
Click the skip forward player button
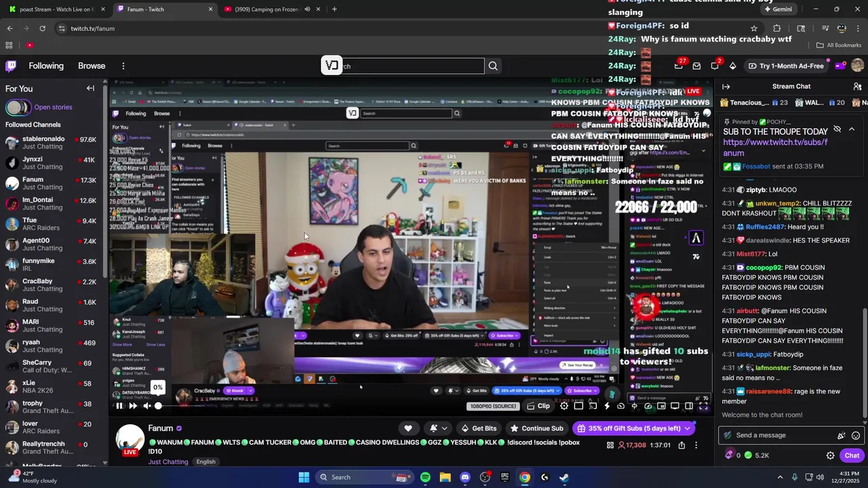(x=133, y=406)
